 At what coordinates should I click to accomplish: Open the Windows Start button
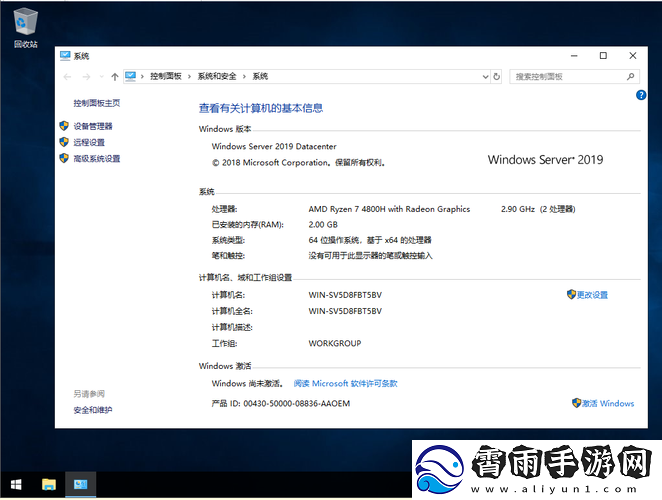tap(16, 485)
